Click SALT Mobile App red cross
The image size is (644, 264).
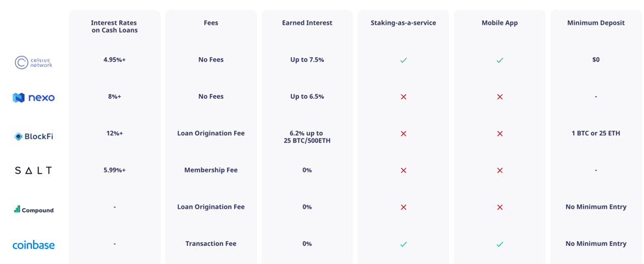(x=500, y=170)
